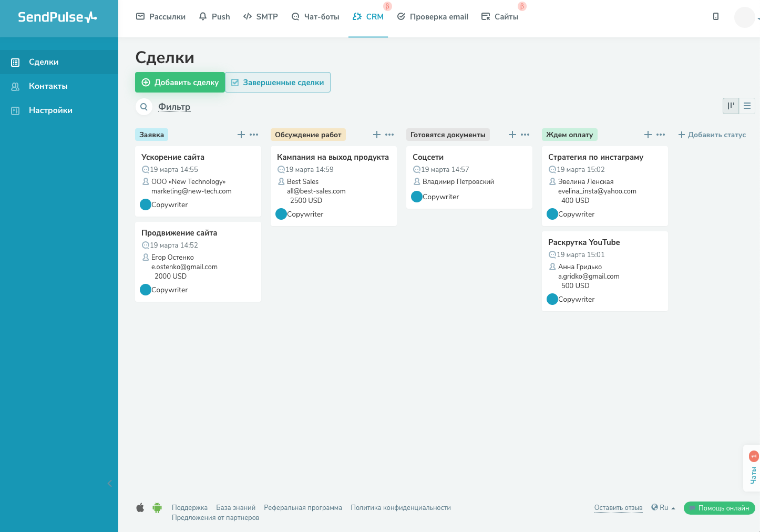The image size is (760, 532).
Task: Open the Чаты side panel
Action: [x=752, y=470]
